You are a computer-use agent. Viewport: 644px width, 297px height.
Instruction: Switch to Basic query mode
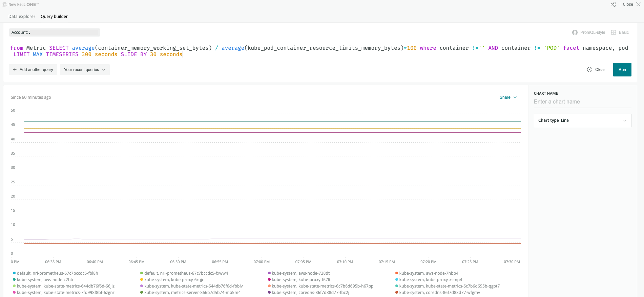620,32
